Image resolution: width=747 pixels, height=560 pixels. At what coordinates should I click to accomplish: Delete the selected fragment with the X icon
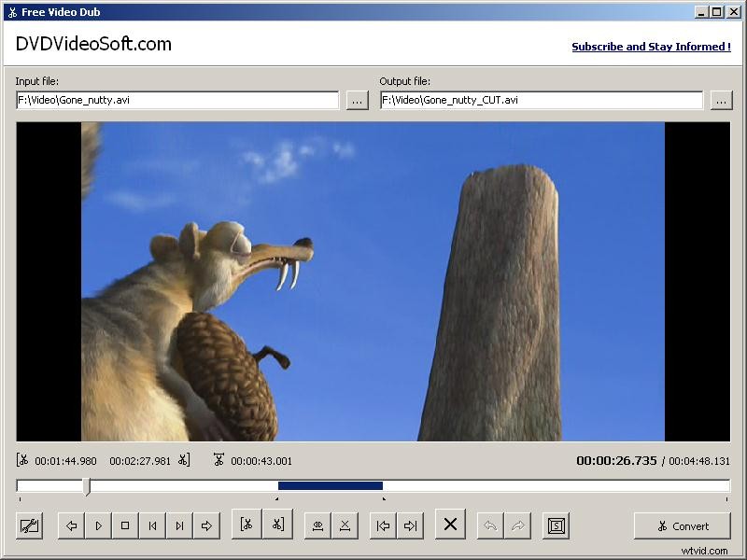[448, 525]
